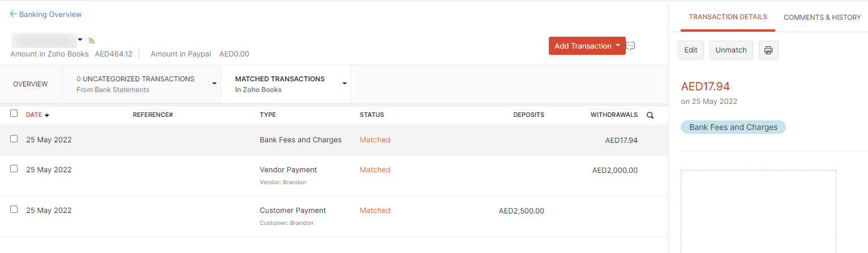
Task: Select the Vendor Payment row checkbox
Action: point(14,169)
